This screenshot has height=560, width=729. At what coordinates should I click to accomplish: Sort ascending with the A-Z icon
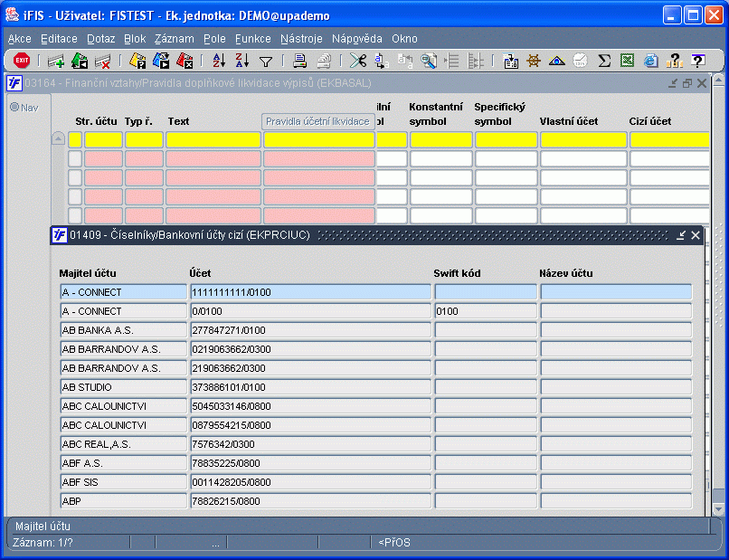(219, 61)
